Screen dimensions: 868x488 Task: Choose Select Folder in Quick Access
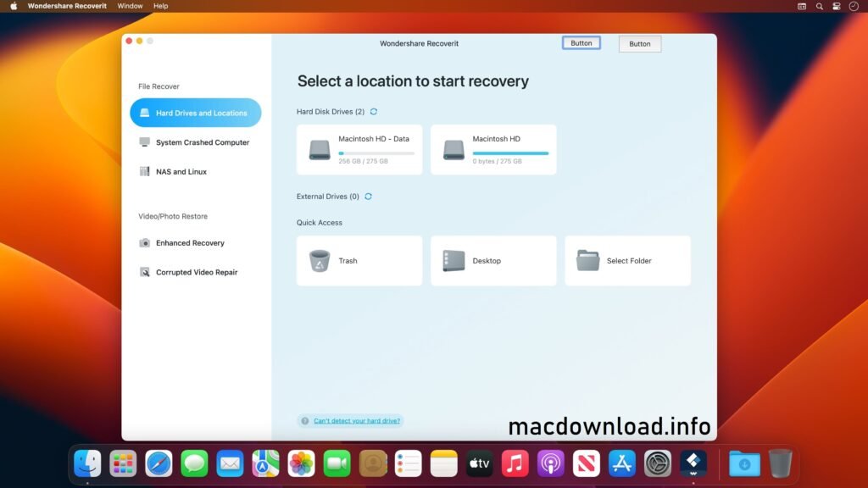(627, 260)
